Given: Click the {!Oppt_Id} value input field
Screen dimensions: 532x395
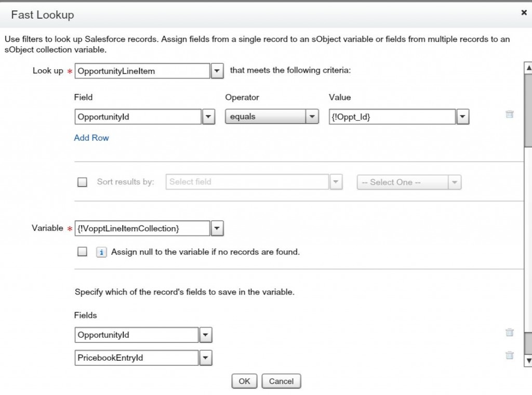Looking at the screenshot, I should (392, 117).
